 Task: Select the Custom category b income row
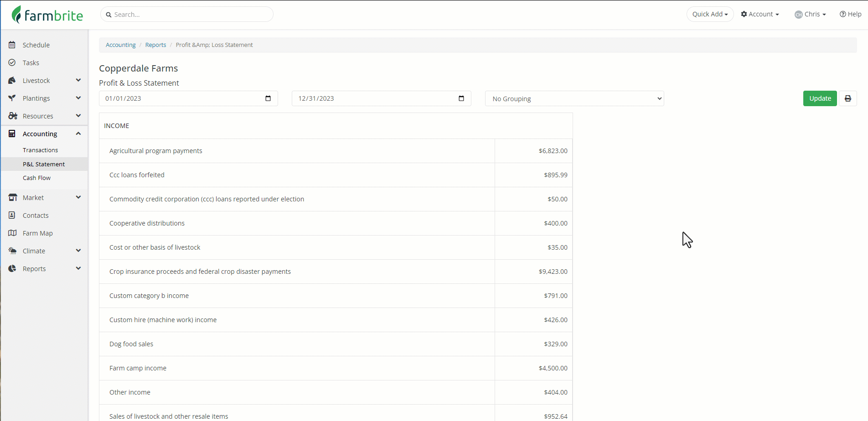(x=336, y=296)
